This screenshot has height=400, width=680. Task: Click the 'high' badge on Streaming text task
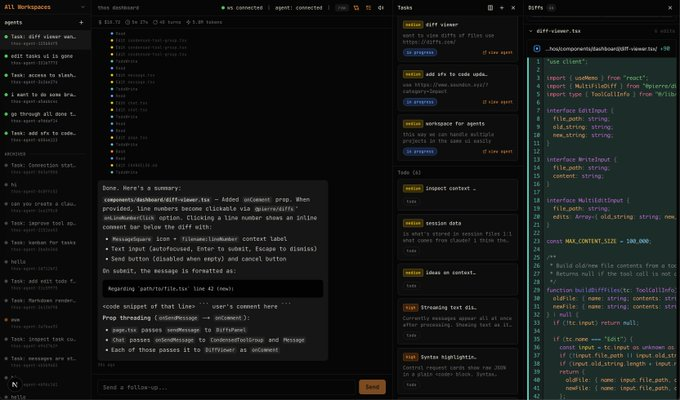(x=410, y=308)
